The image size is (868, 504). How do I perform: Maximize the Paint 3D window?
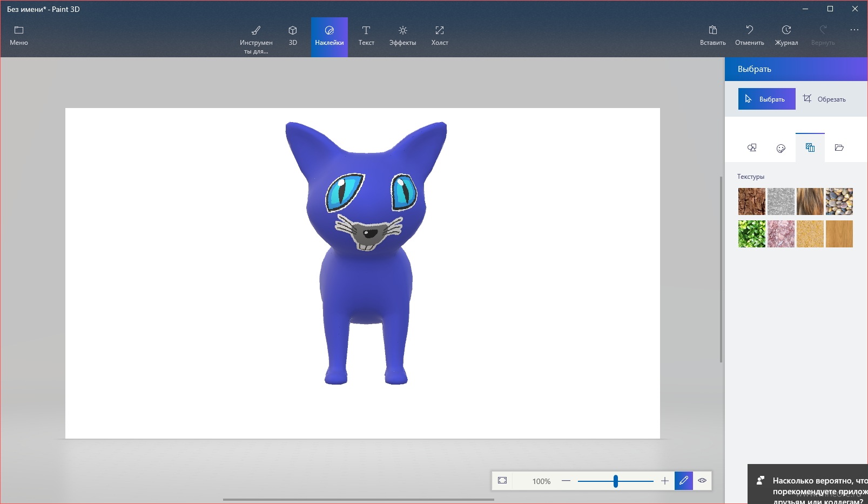[830, 9]
